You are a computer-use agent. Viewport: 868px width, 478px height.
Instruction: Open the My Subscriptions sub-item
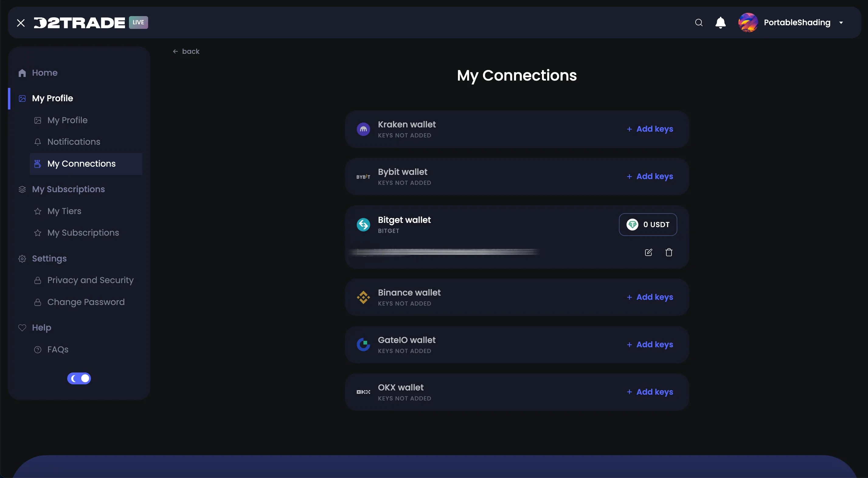(83, 233)
